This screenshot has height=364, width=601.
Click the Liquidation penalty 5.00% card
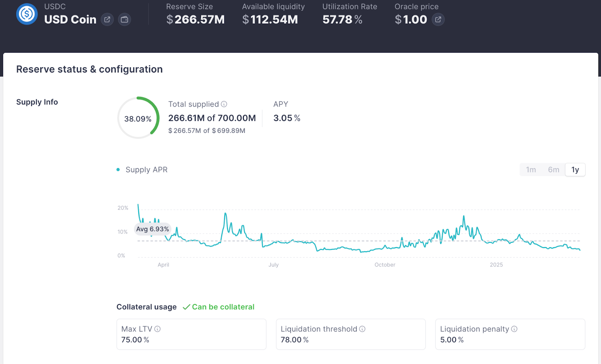point(510,334)
